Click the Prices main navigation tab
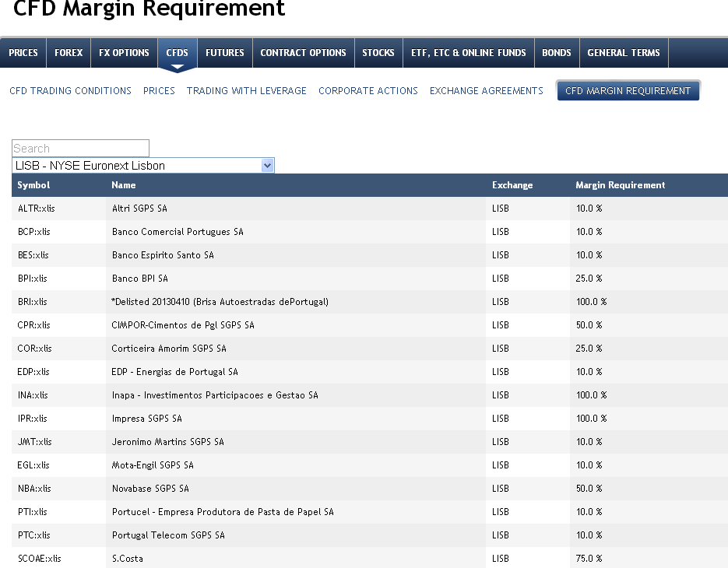 pos(23,53)
